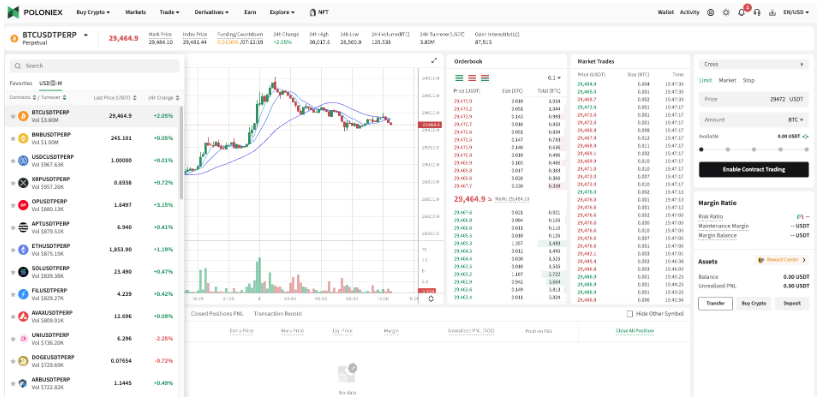Click the DOGEUSDTPERP coin icon
The height and width of the screenshot is (400, 826).
(x=23, y=361)
